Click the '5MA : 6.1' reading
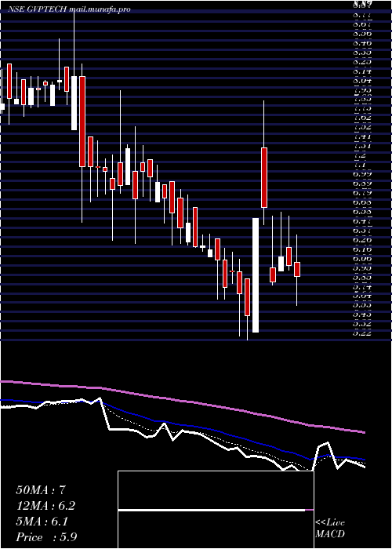 (42, 522)
